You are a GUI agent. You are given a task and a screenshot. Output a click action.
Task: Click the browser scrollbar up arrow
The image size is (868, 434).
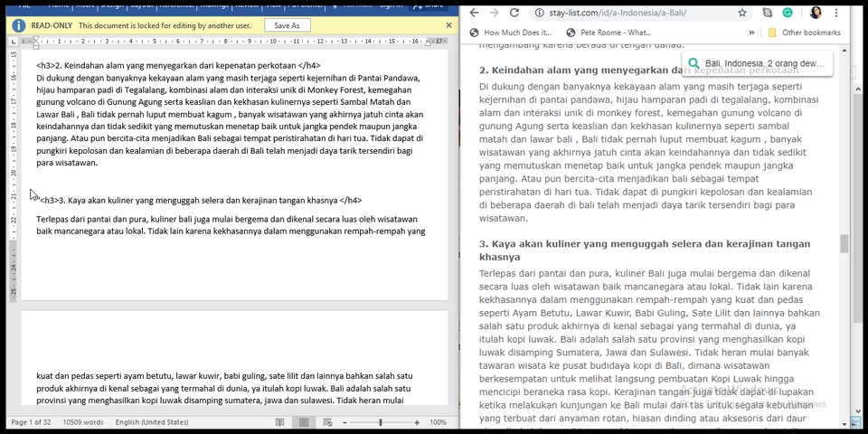pyautogui.click(x=844, y=51)
